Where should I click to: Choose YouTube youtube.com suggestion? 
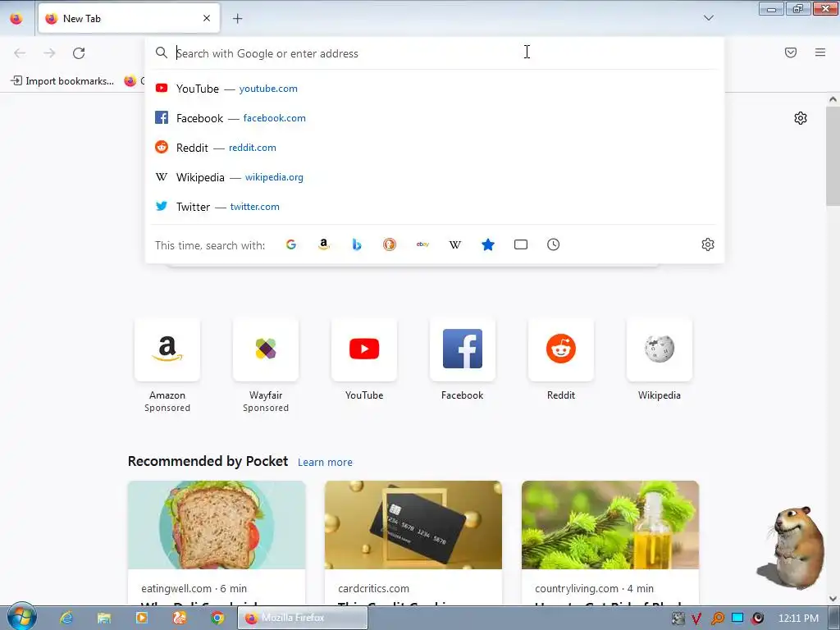coord(435,89)
